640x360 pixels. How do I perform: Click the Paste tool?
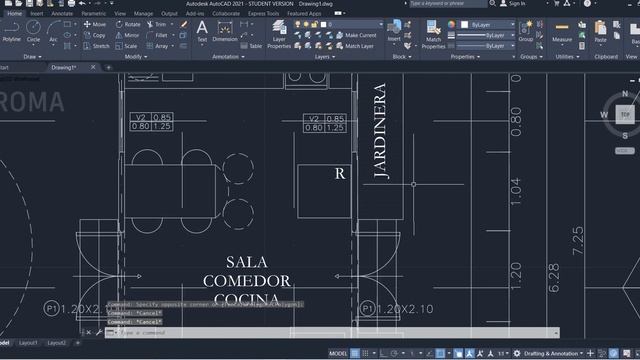(600, 32)
